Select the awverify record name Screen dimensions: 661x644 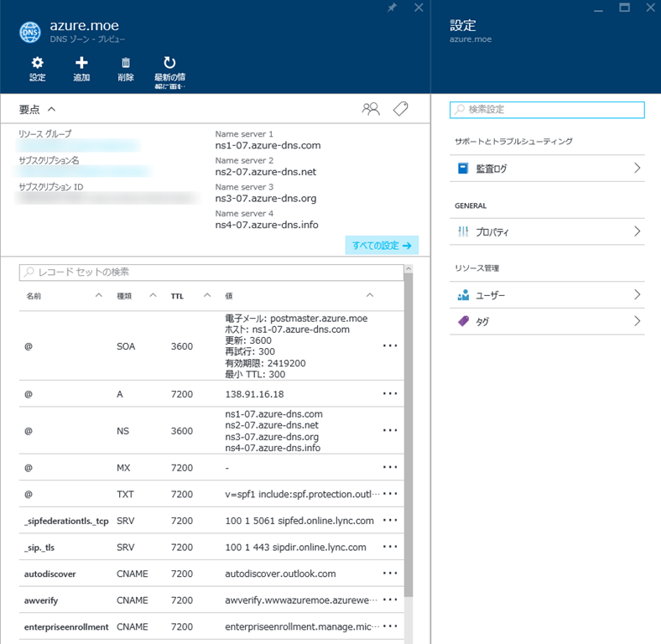[x=41, y=600]
